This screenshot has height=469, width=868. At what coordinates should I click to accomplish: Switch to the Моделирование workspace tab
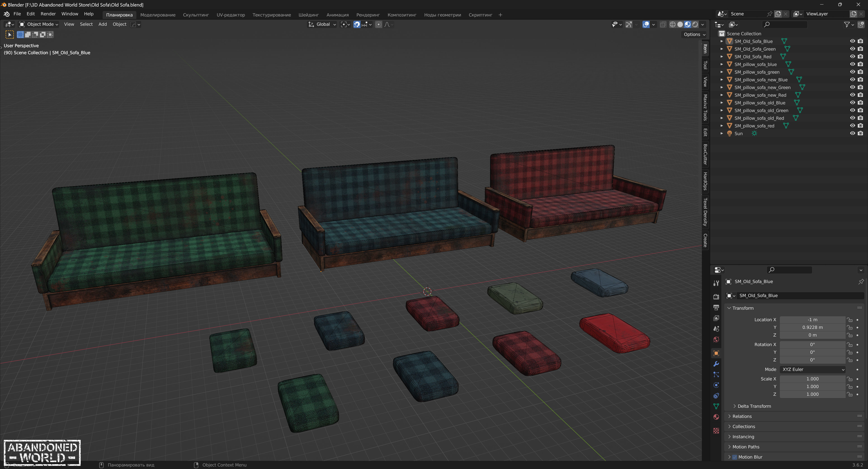coord(158,15)
